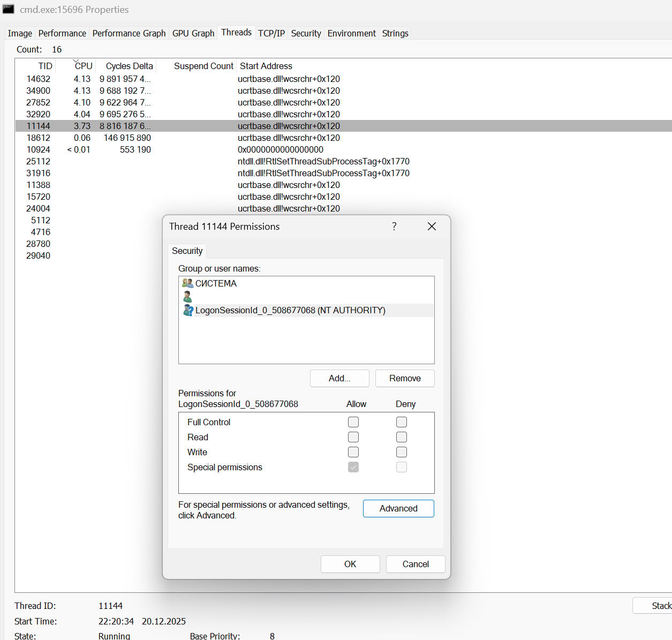Select thread row 10924

[x=343, y=149]
